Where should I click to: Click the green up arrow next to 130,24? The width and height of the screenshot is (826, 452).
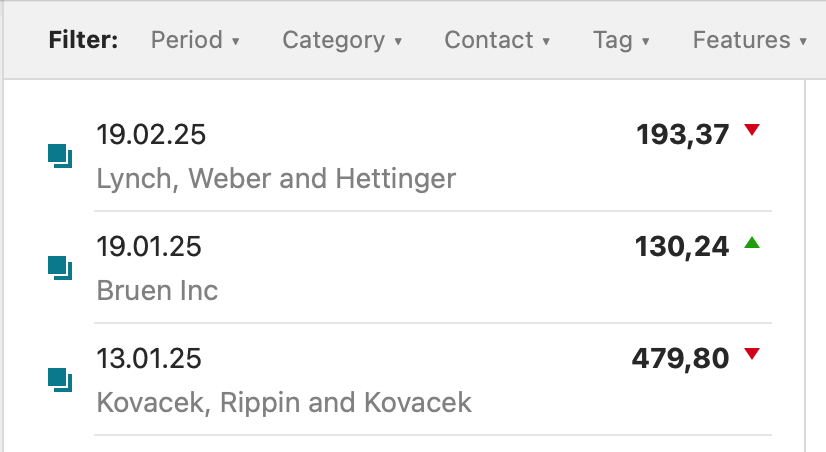click(x=753, y=243)
